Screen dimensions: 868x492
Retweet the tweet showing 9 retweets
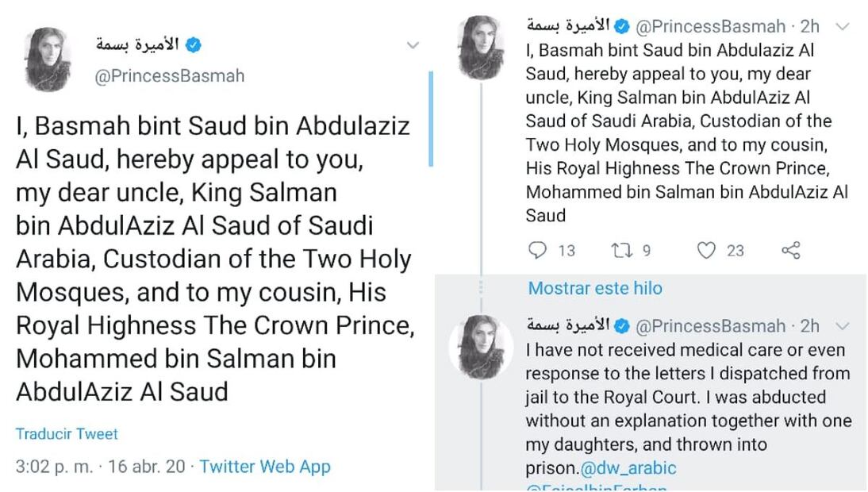coord(620,251)
